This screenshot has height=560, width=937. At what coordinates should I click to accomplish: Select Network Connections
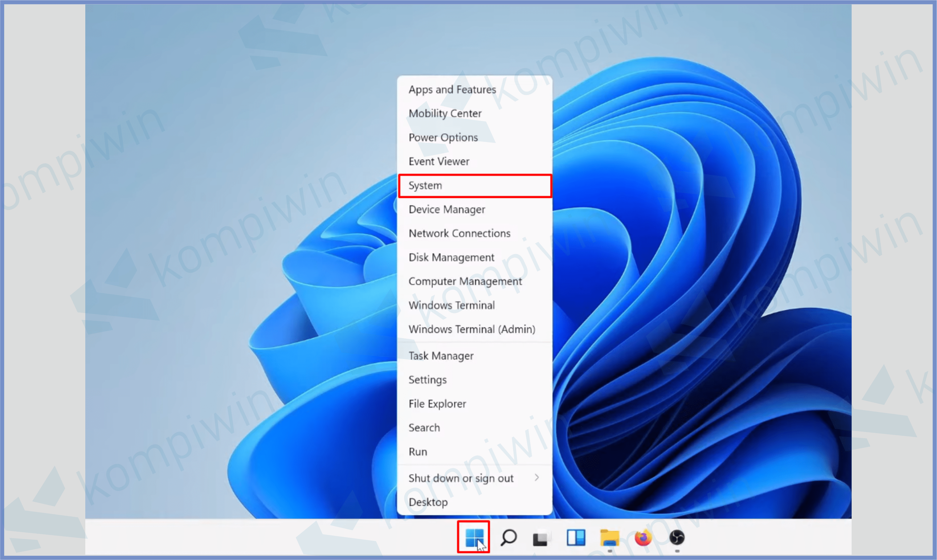459,233
